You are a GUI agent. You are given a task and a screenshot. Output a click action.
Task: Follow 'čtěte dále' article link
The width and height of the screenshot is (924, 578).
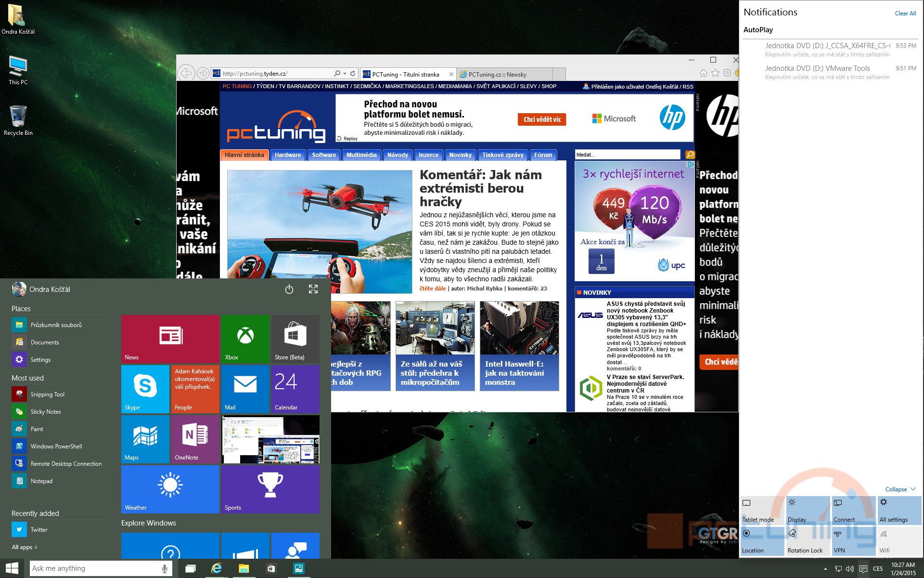pyautogui.click(x=433, y=289)
